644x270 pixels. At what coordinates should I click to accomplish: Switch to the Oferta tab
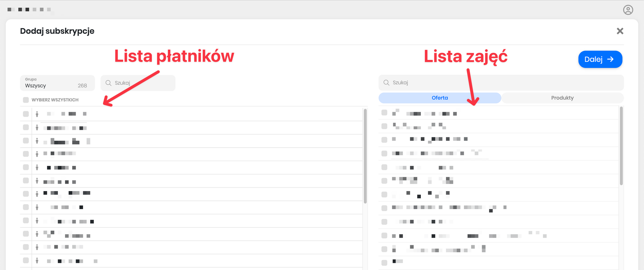[440, 98]
